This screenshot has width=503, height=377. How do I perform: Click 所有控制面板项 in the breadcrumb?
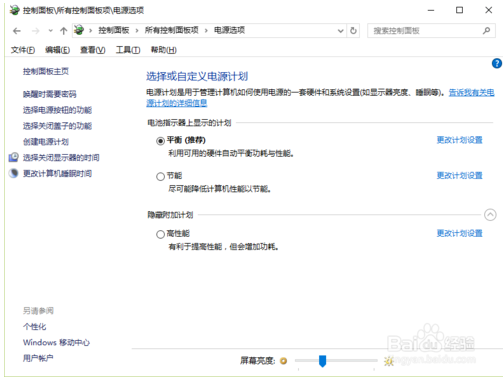pyautogui.click(x=171, y=31)
